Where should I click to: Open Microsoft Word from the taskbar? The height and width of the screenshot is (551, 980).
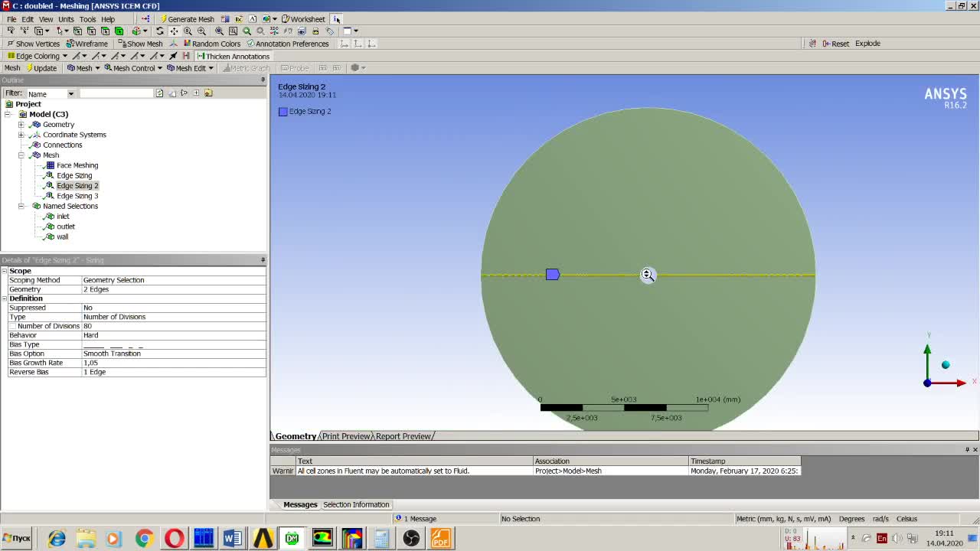(x=233, y=539)
